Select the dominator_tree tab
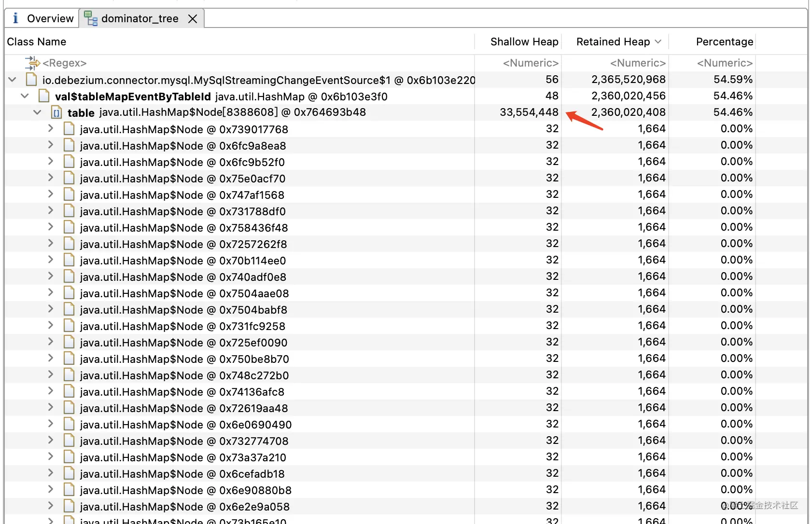Image resolution: width=812 pixels, height=524 pixels. point(140,18)
